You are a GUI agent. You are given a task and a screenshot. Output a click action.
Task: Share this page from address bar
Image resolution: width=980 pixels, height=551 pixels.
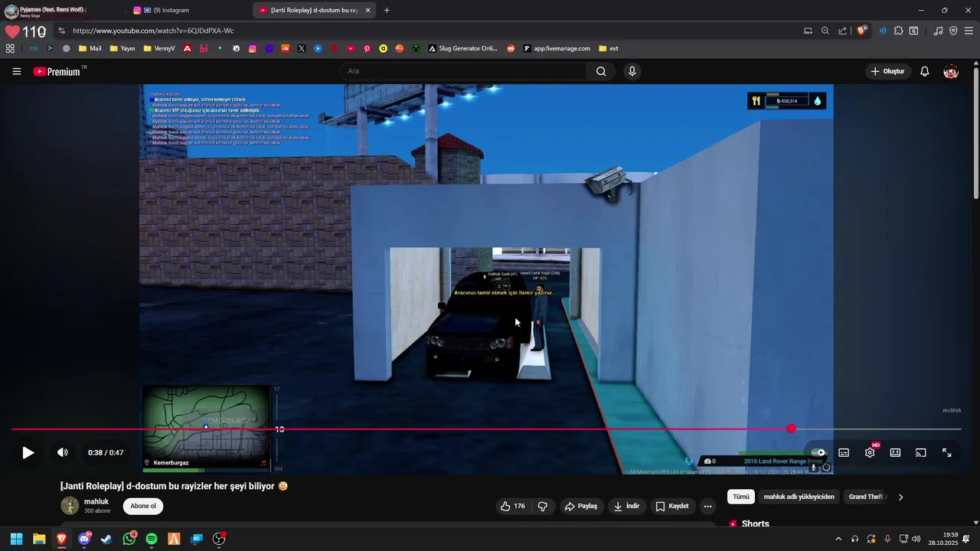843,31
